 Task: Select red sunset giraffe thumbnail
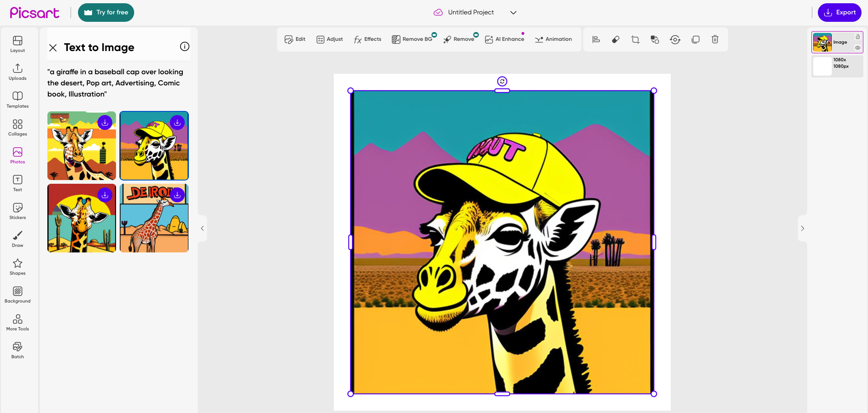(82, 218)
